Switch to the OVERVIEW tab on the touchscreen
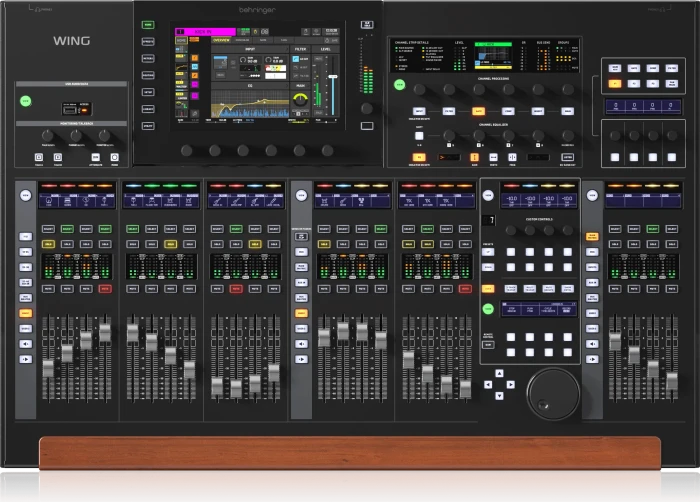The image size is (700, 502). click(x=221, y=40)
